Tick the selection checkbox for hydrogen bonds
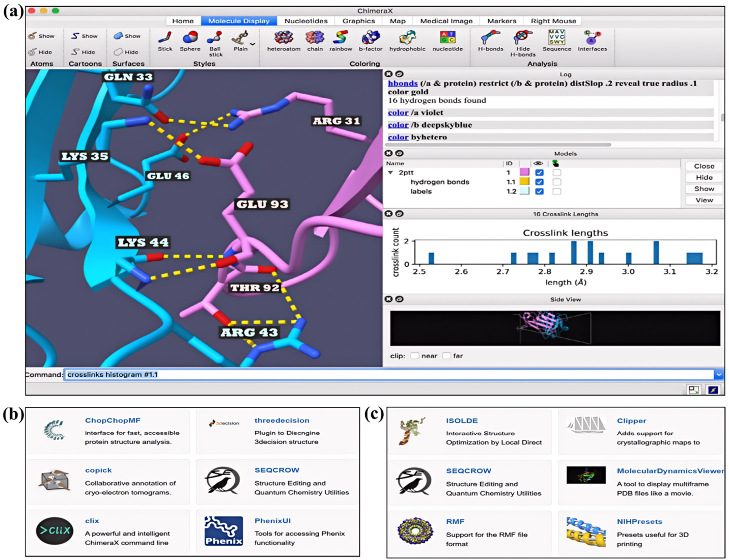The image size is (729, 560). (x=557, y=182)
